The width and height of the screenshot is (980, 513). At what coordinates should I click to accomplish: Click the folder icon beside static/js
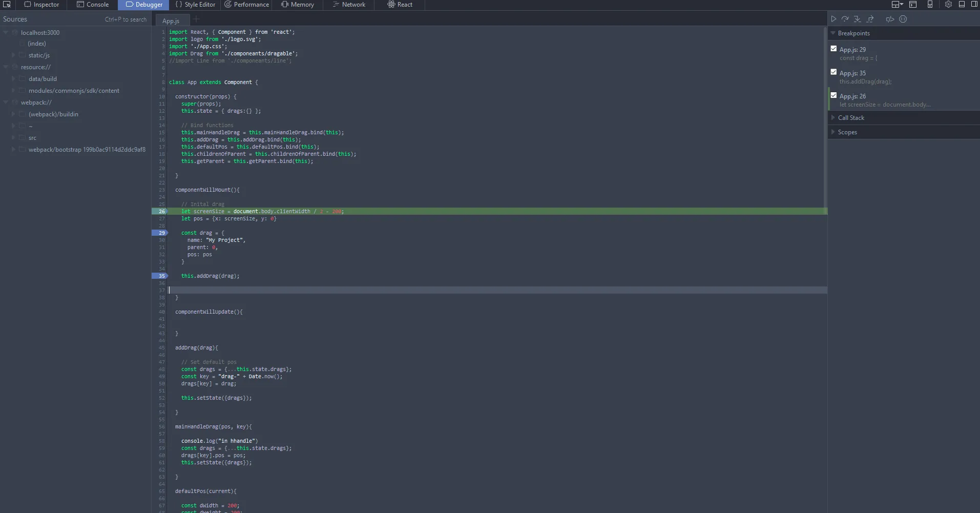23,55
